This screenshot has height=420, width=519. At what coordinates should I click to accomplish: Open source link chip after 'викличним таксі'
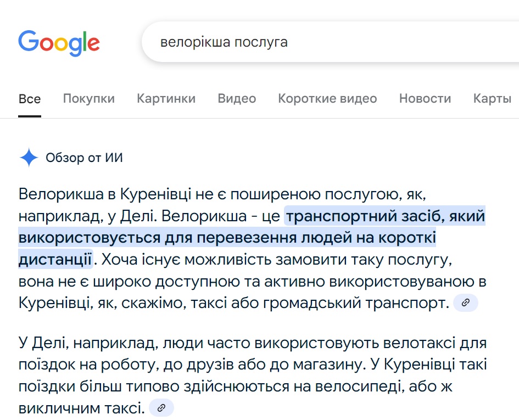tap(161, 408)
